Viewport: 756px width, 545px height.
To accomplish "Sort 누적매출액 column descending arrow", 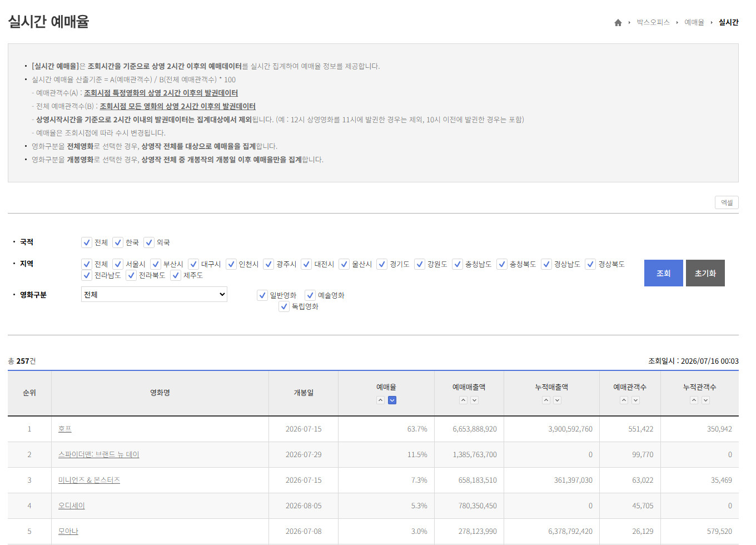I will click(x=557, y=400).
